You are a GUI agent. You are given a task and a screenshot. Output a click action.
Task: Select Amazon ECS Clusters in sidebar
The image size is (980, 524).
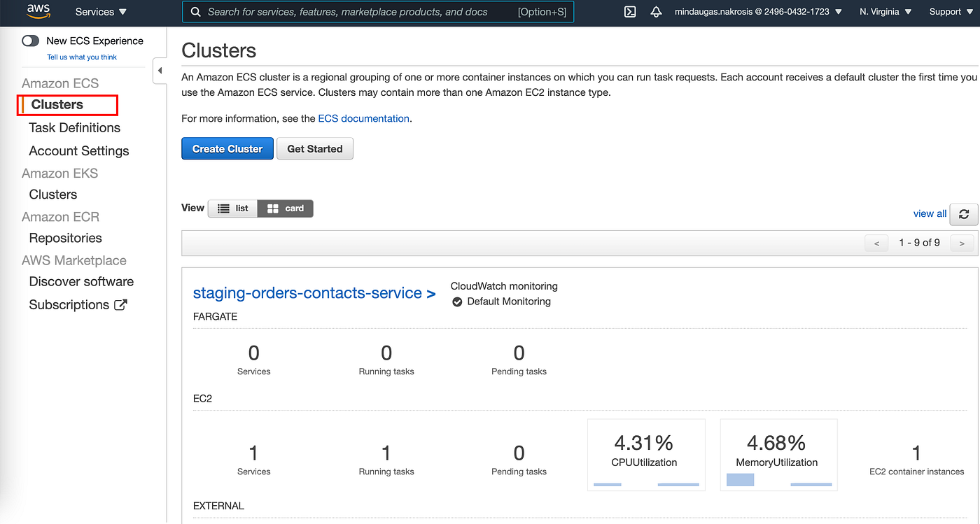pyautogui.click(x=57, y=104)
